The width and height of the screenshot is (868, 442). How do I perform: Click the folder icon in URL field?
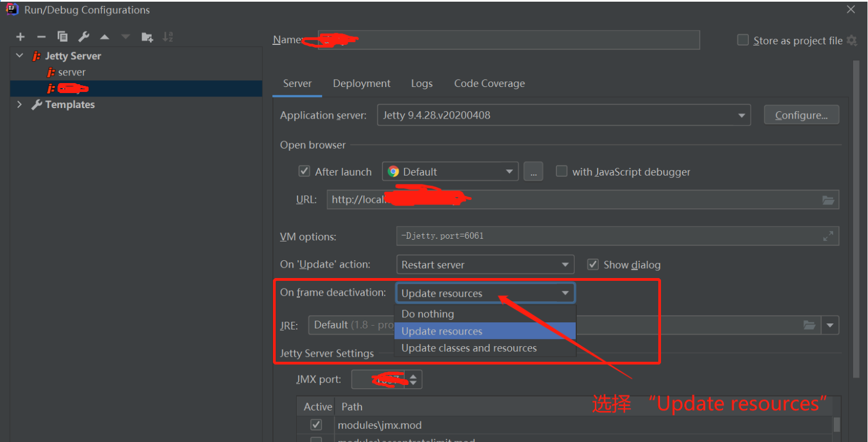(828, 200)
